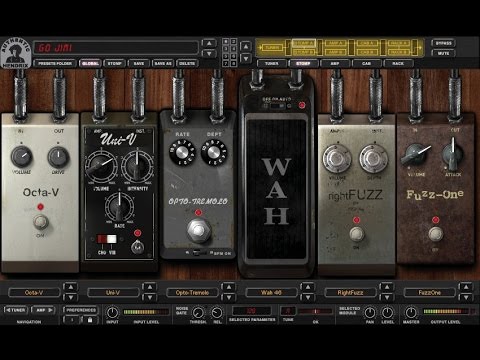Screen dimensions: 480x360
Task: Click the Mute button
Action: coord(443,53)
